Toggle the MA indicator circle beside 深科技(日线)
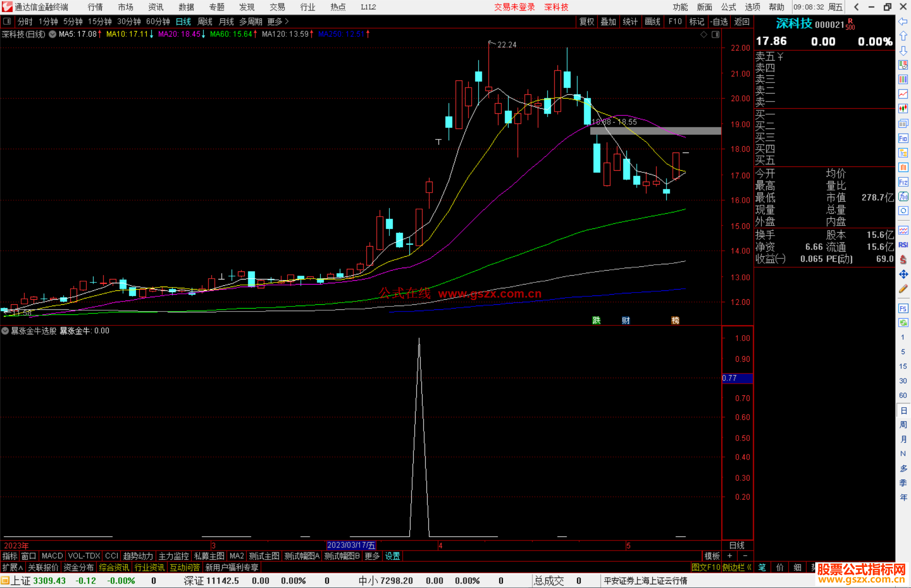911x588 pixels. 52,34
